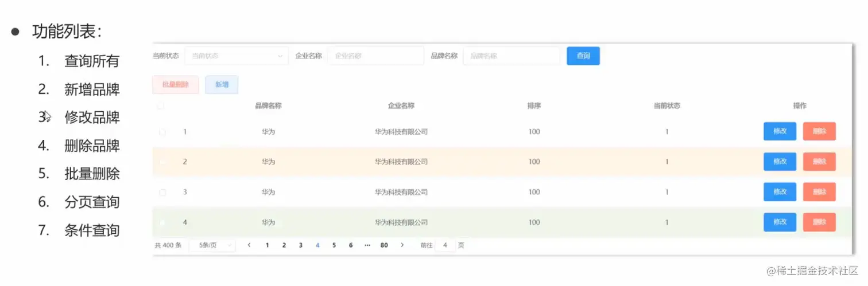
Task: Click 华为科技有限公司 in row 1
Action: click(x=401, y=132)
